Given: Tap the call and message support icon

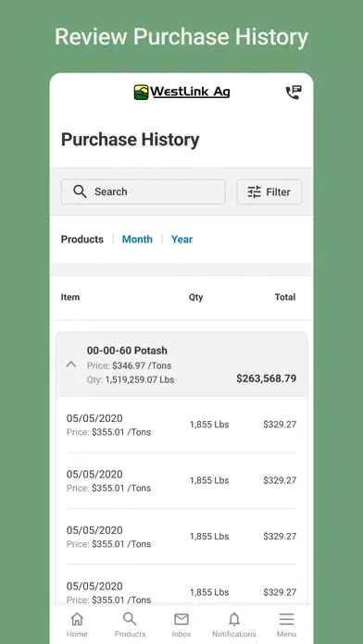Looking at the screenshot, I should click(x=294, y=93).
